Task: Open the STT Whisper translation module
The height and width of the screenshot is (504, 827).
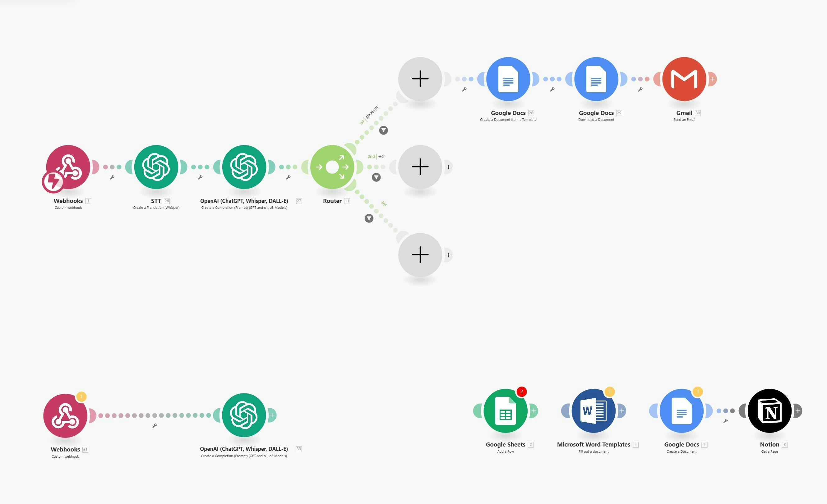Action: [x=156, y=167]
